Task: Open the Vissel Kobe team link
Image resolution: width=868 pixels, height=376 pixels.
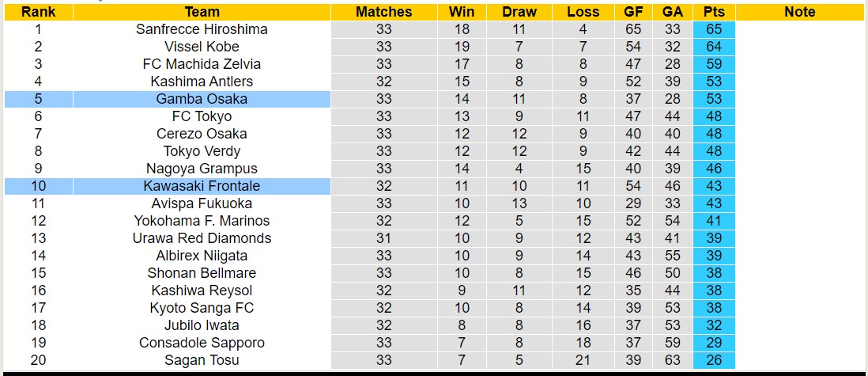Action: (x=202, y=47)
